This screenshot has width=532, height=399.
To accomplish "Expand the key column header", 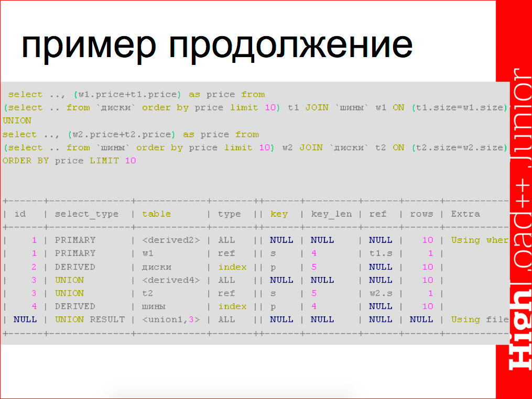I will pos(279,214).
